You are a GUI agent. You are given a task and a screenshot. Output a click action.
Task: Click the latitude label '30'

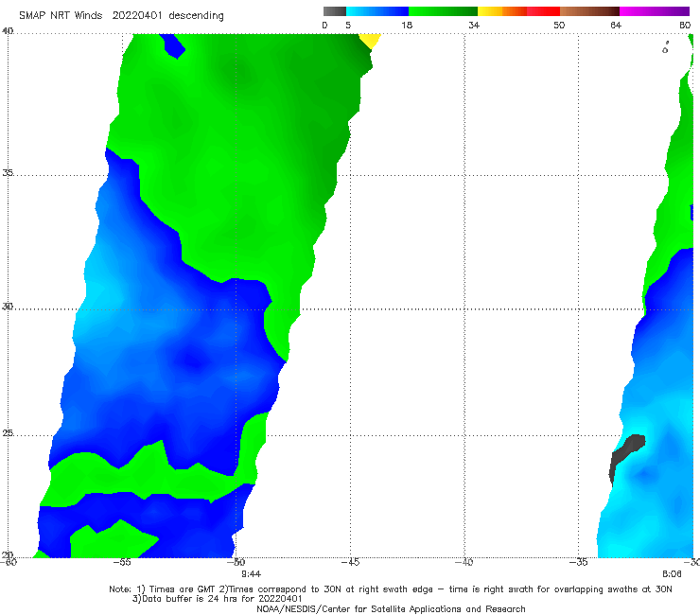coord(8,307)
